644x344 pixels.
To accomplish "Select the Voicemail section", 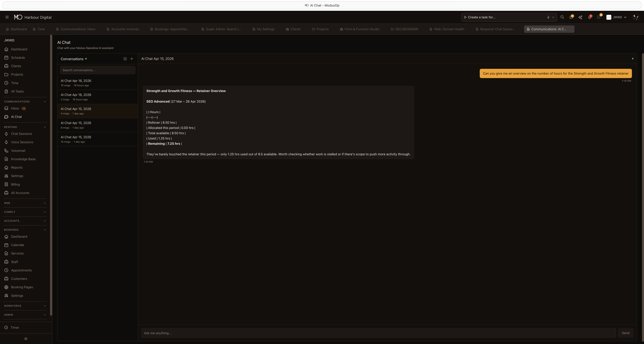I will pyautogui.click(x=18, y=150).
